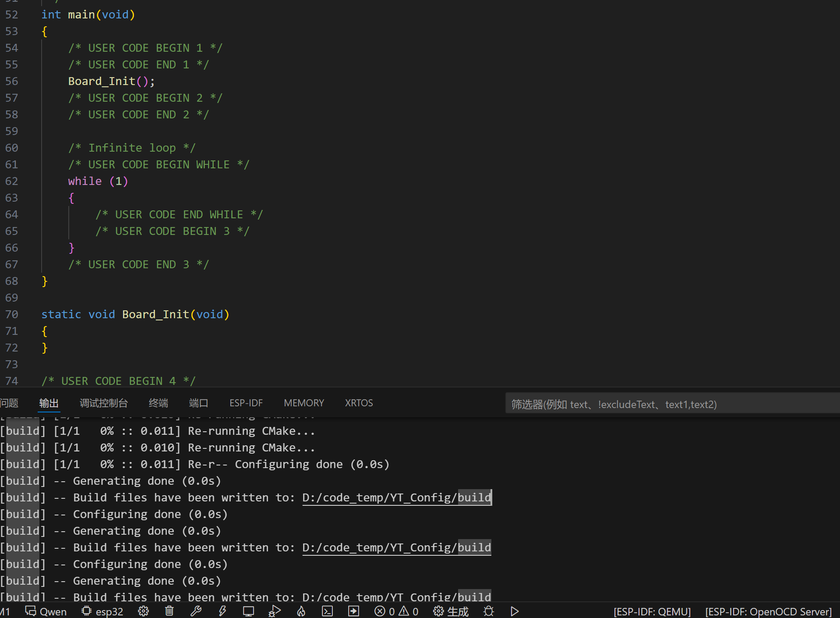Screen dimensions: 840x618
Task: Click '/* USER CODE END 2 */' comment
Action: (x=138, y=114)
